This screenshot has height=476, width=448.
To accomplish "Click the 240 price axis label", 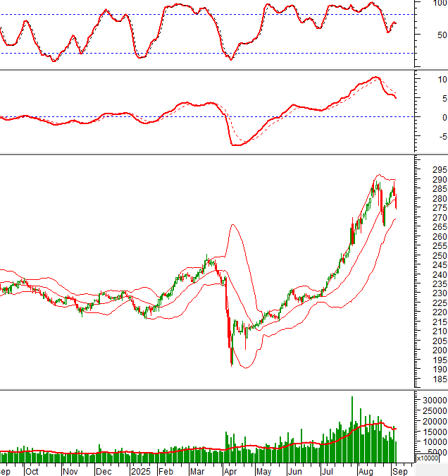I will point(440,275).
